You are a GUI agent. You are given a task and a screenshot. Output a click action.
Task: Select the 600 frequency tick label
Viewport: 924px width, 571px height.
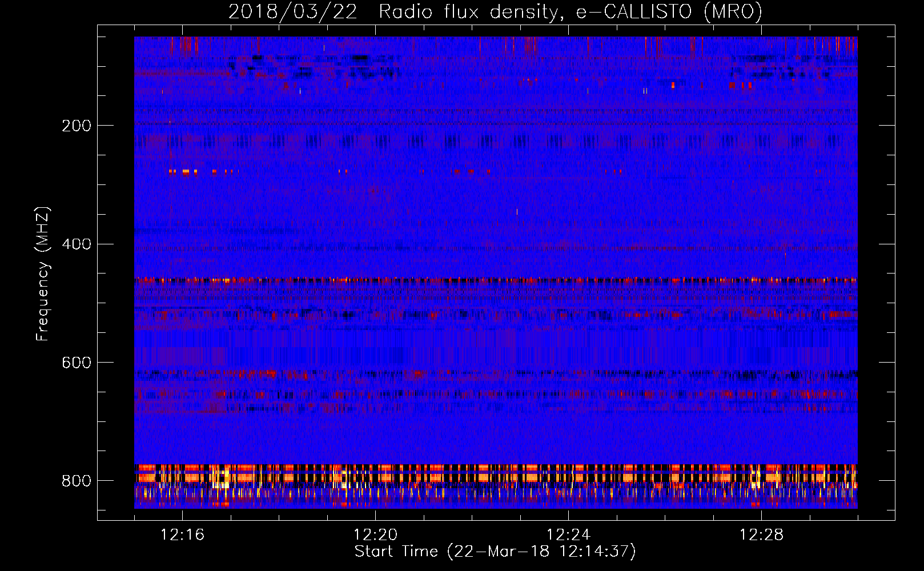pos(77,363)
